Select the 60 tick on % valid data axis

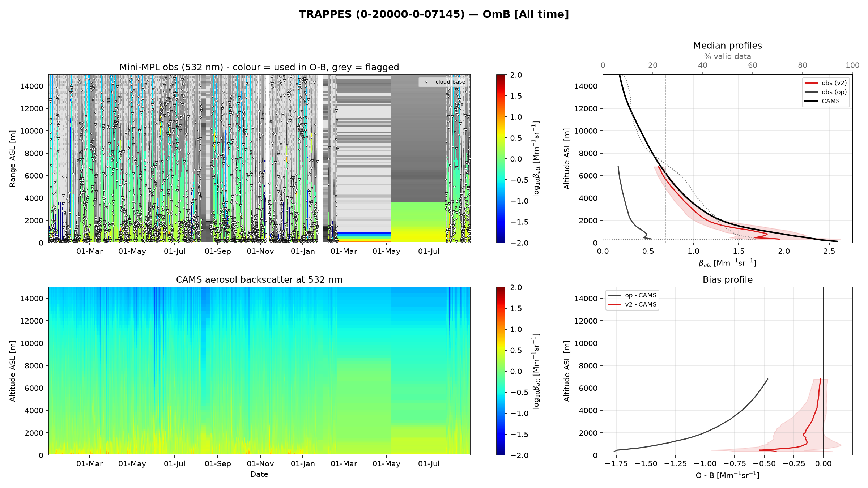tap(752, 65)
